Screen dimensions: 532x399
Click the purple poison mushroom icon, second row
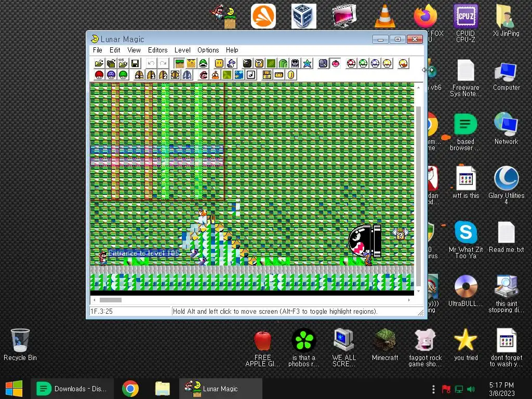pos(111,75)
